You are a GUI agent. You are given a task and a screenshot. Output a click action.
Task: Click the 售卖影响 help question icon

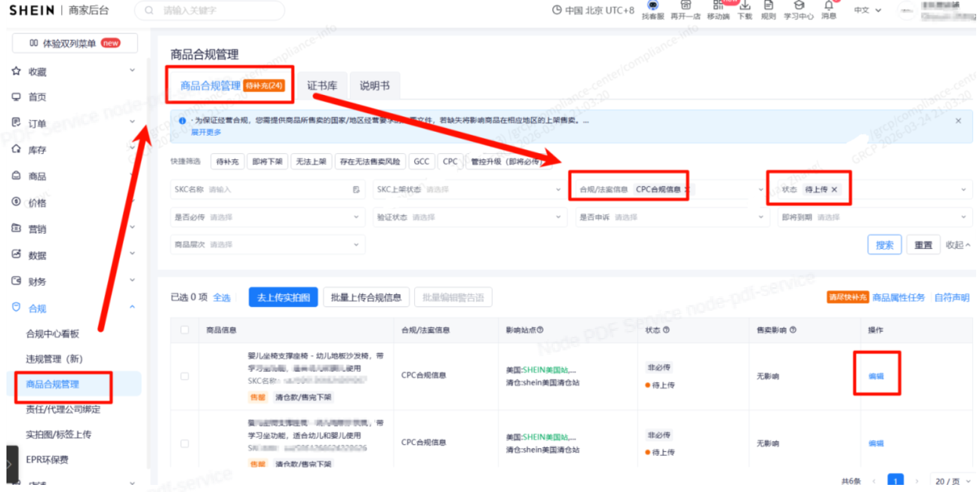[x=793, y=330]
